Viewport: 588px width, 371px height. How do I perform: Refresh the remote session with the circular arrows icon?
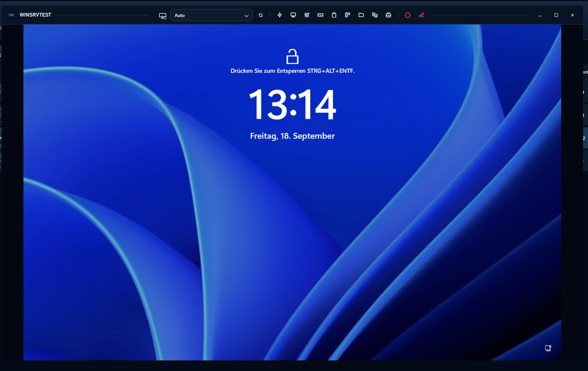pos(261,15)
